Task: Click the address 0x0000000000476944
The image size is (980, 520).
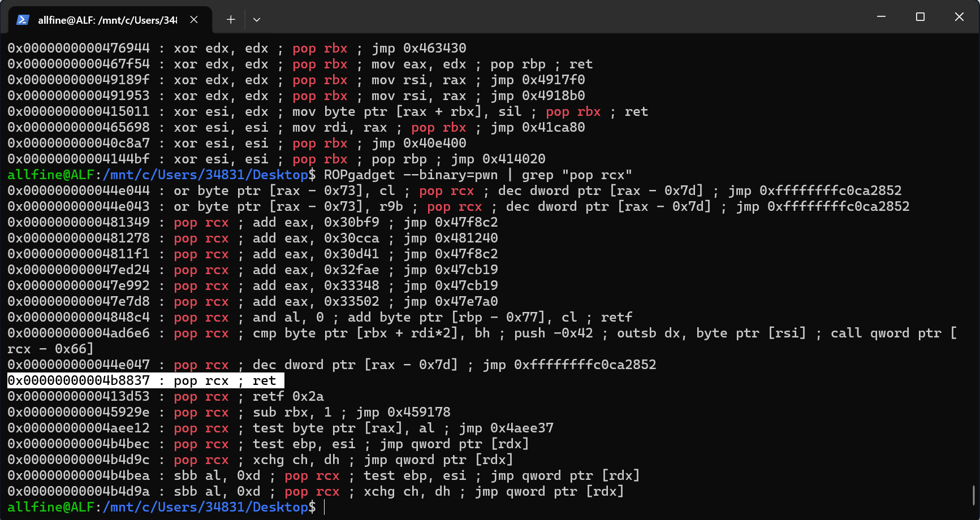Action: (79, 48)
